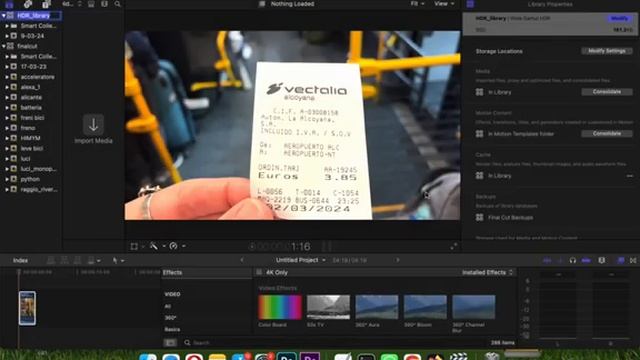The image size is (640, 360).
Task: Select the 360° Channel Blur thumbnail
Action: pos(473,307)
